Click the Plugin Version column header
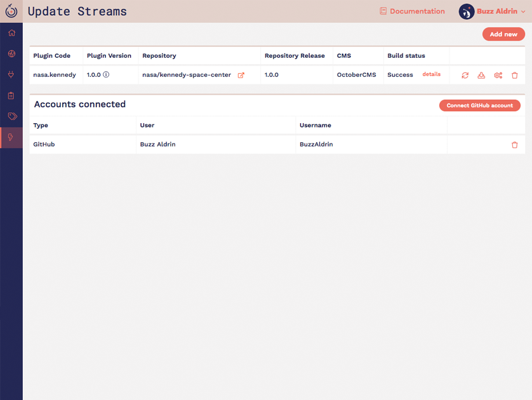 pos(109,56)
